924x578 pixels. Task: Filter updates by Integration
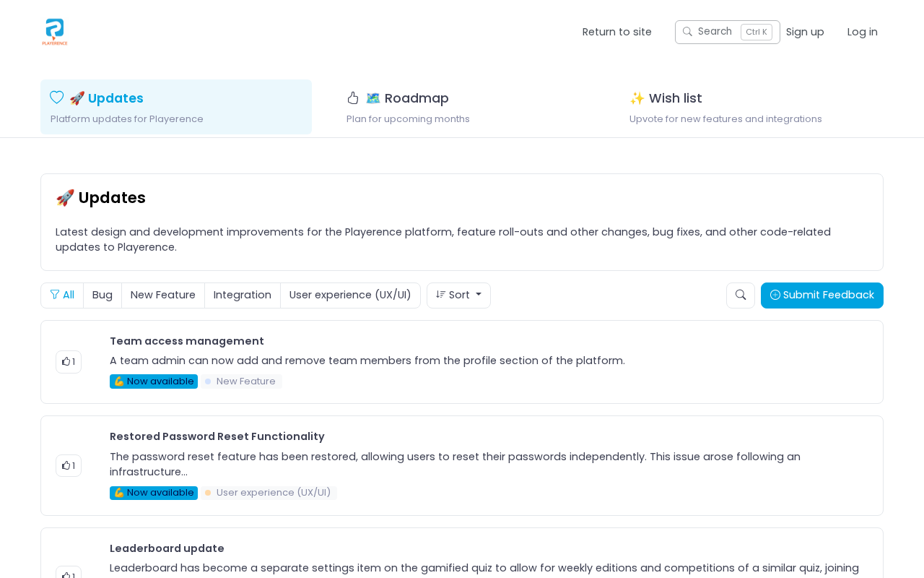pyautogui.click(x=243, y=296)
